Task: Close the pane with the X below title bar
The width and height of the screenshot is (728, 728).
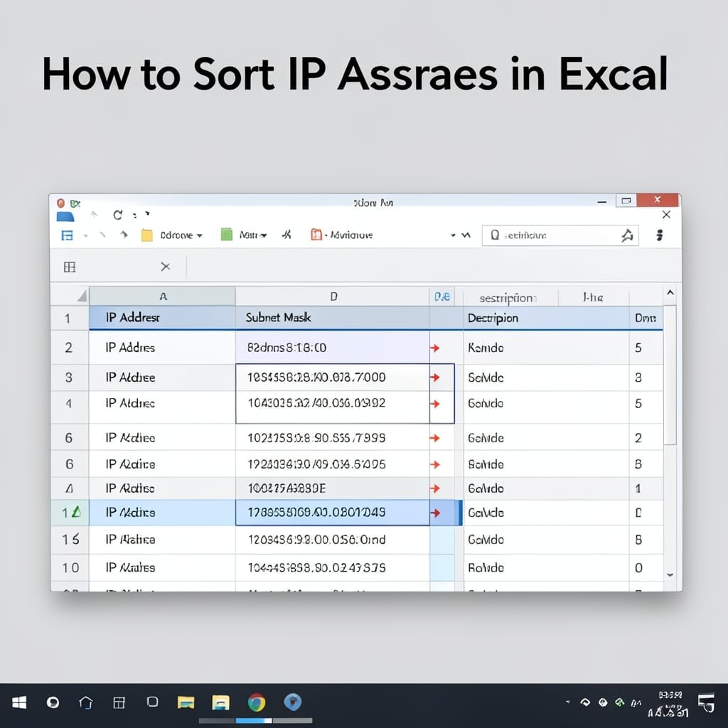Action: [x=666, y=215]
